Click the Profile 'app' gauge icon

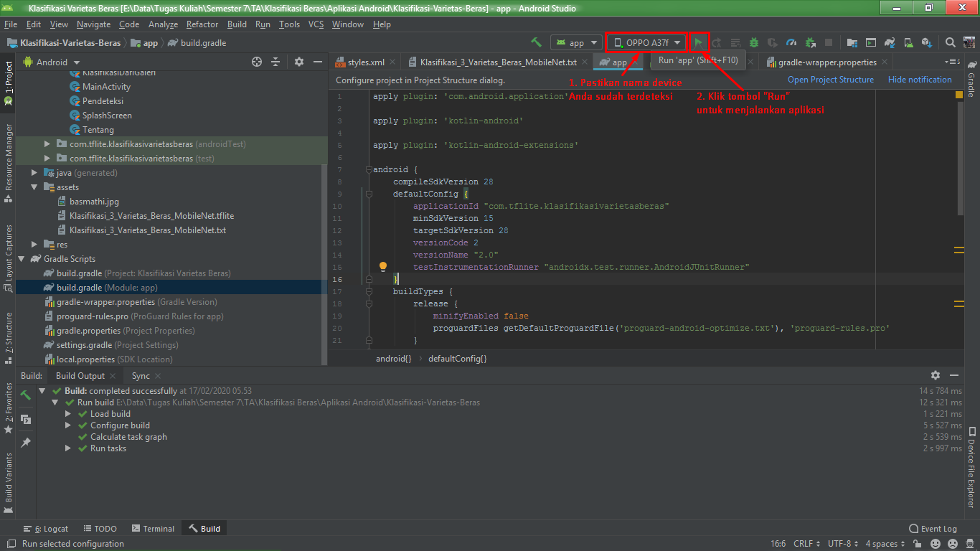[x=791, y=42]
